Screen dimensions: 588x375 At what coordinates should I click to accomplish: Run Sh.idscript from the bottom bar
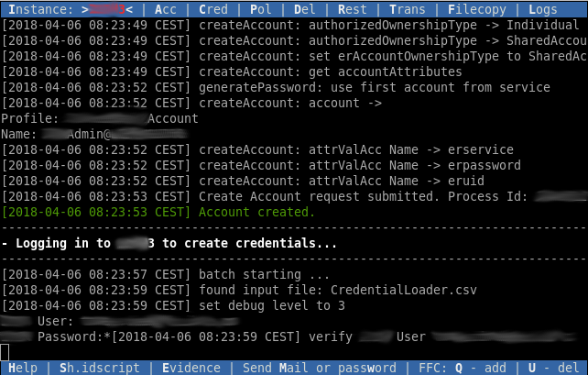[100, 368]
